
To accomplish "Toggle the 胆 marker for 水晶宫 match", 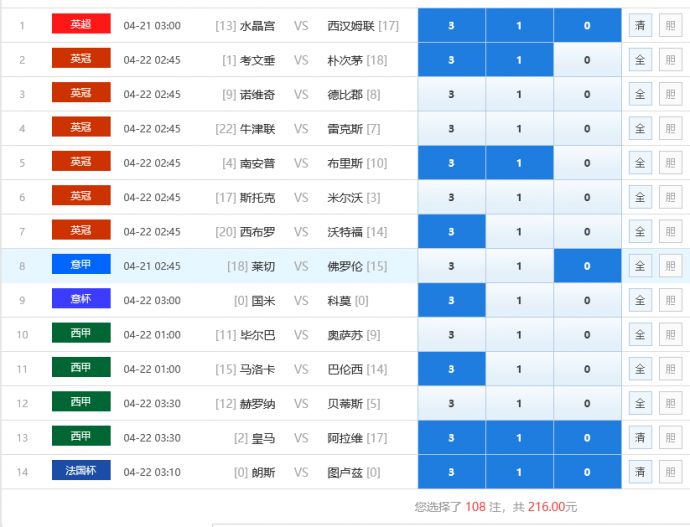I will (x=670, y=25).
